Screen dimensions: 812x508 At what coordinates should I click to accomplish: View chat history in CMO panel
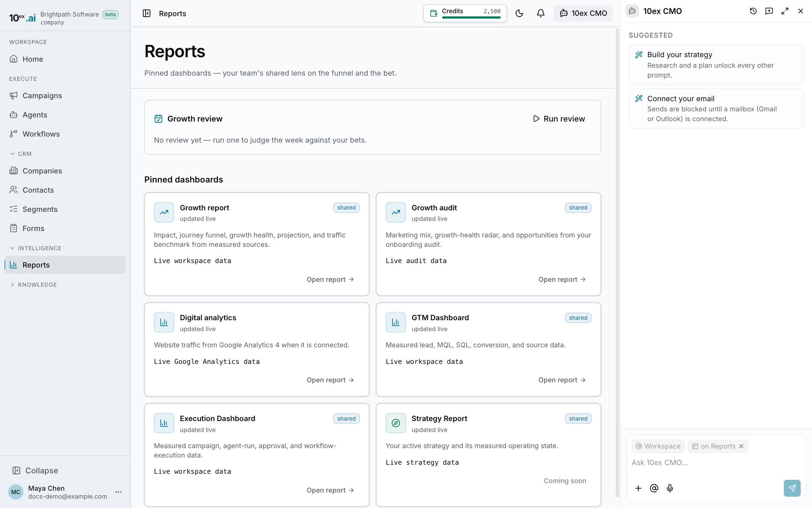click(x=753, y=11)
